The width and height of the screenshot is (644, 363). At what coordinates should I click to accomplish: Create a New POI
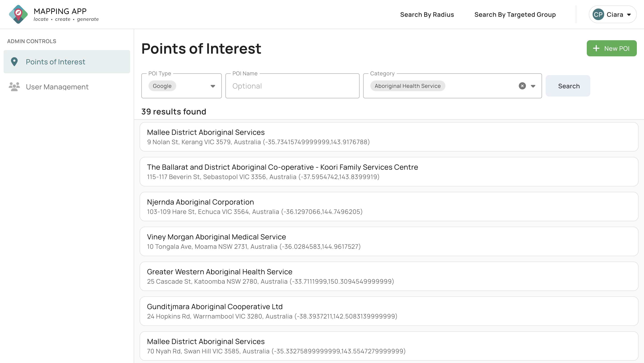(611, 48)
